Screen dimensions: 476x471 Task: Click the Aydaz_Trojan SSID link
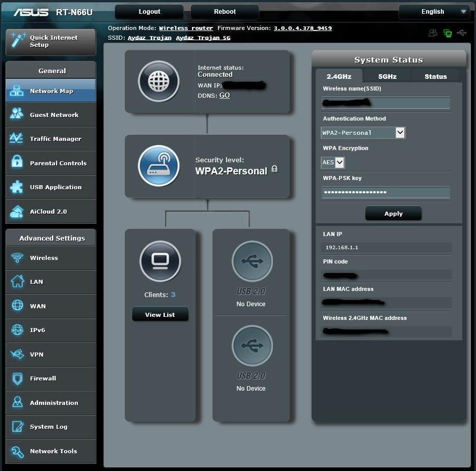[x=149, y=38]
